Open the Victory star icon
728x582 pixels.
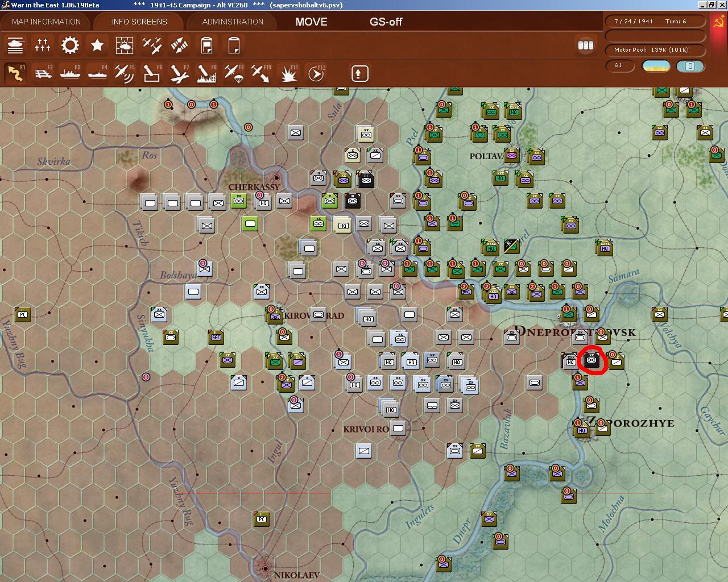click(97, 45)
